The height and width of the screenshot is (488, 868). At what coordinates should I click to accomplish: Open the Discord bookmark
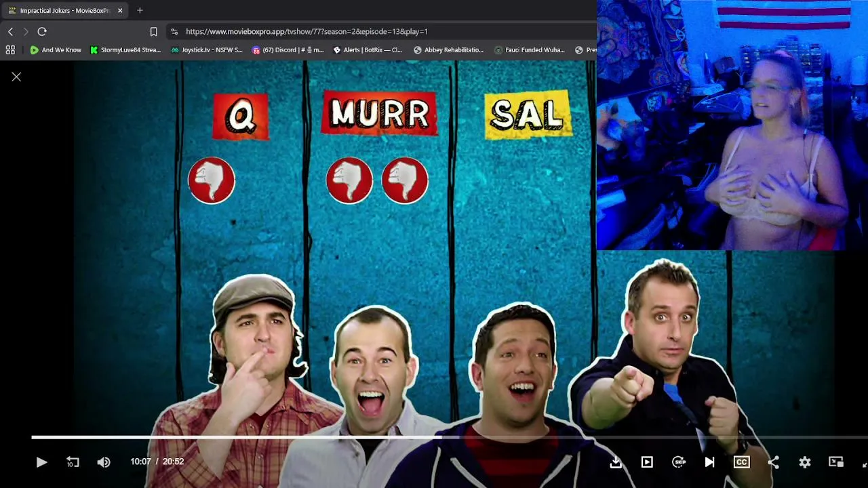pos(288,49)
